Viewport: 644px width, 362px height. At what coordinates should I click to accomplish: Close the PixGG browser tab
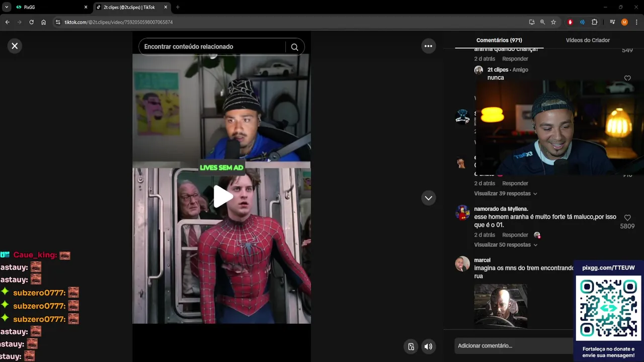coord(86,7)
